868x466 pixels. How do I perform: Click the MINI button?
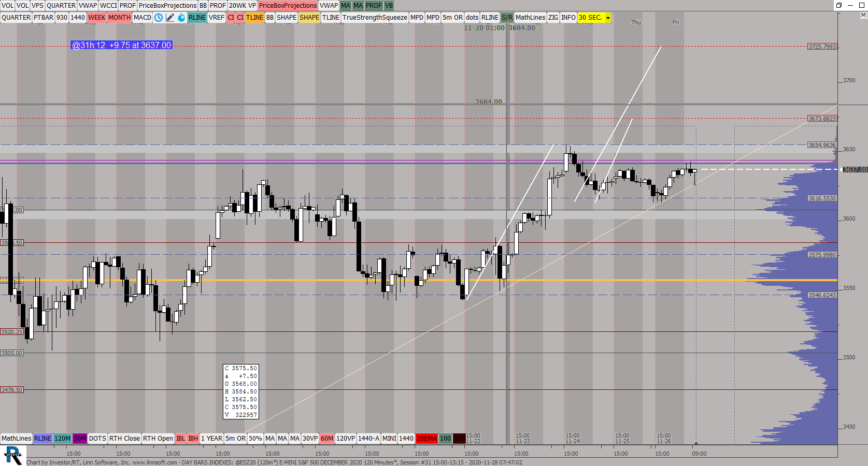[x=389, y=438]
